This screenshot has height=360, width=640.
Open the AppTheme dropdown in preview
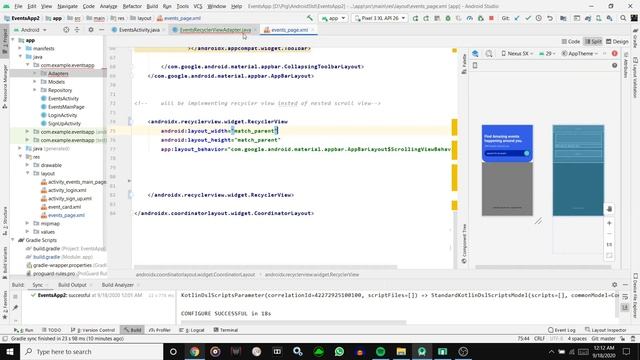click(580, 53)
